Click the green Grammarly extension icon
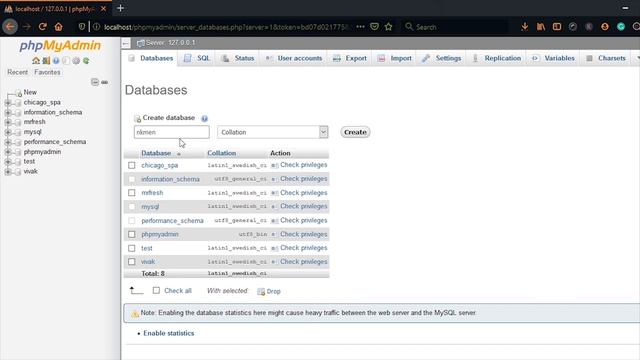The image size is (640, 360). point(621,27)
